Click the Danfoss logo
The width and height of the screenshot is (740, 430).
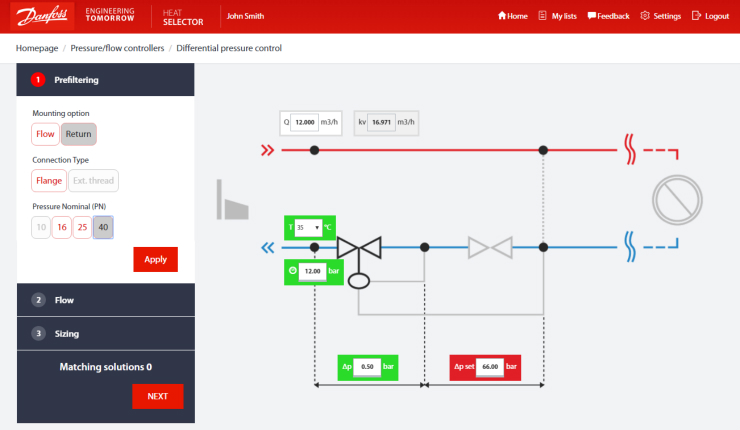pos(38,16)
